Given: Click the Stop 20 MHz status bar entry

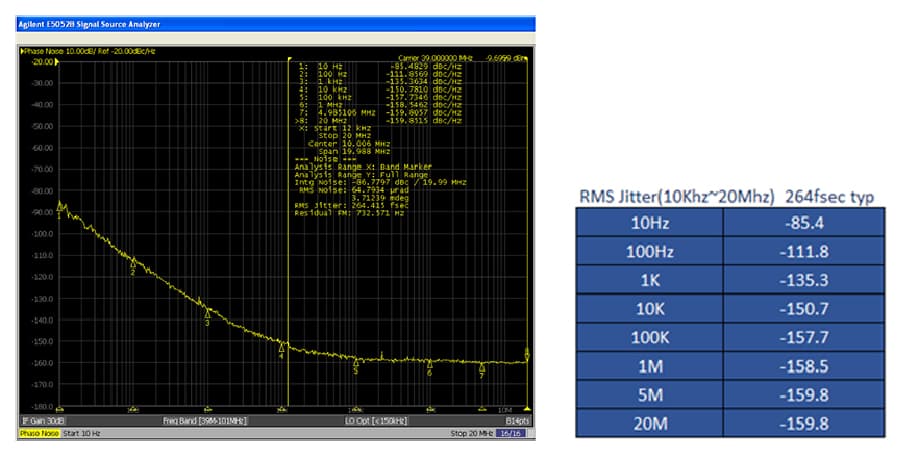Looking at the screenshot, I should [471, 433].
